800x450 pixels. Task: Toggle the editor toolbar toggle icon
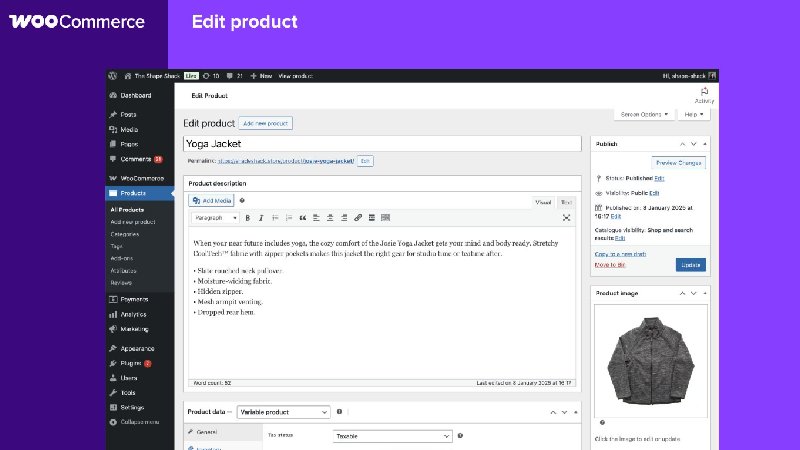coord(386,218)
